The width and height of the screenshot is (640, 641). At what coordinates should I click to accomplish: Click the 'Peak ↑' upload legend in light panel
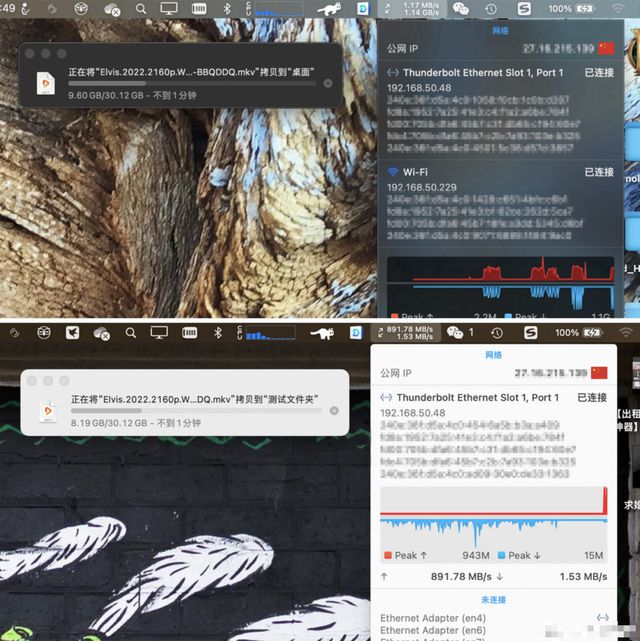(406, 556)
